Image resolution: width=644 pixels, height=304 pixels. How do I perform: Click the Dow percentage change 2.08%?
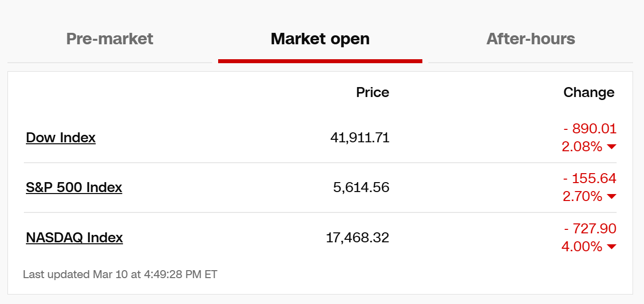(582, 147)
